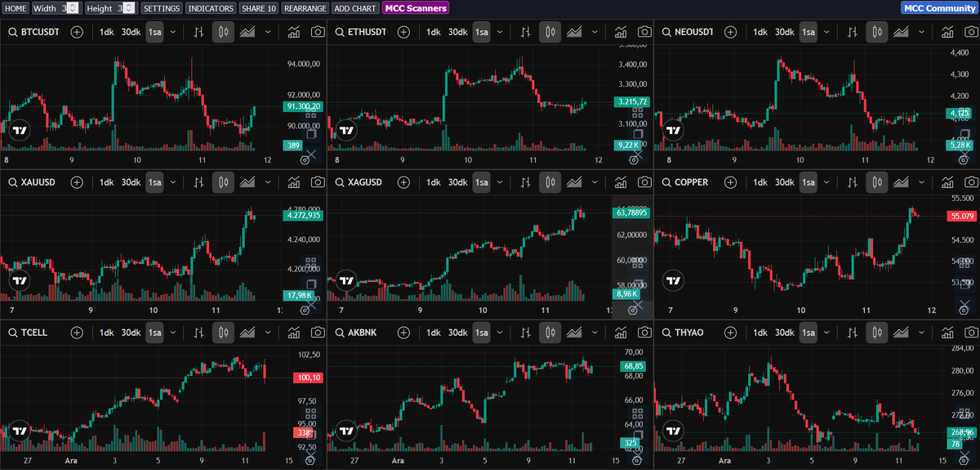Expand the interval dropdown on the THYAO chart
980x470 pixels.
coord(827,333)
